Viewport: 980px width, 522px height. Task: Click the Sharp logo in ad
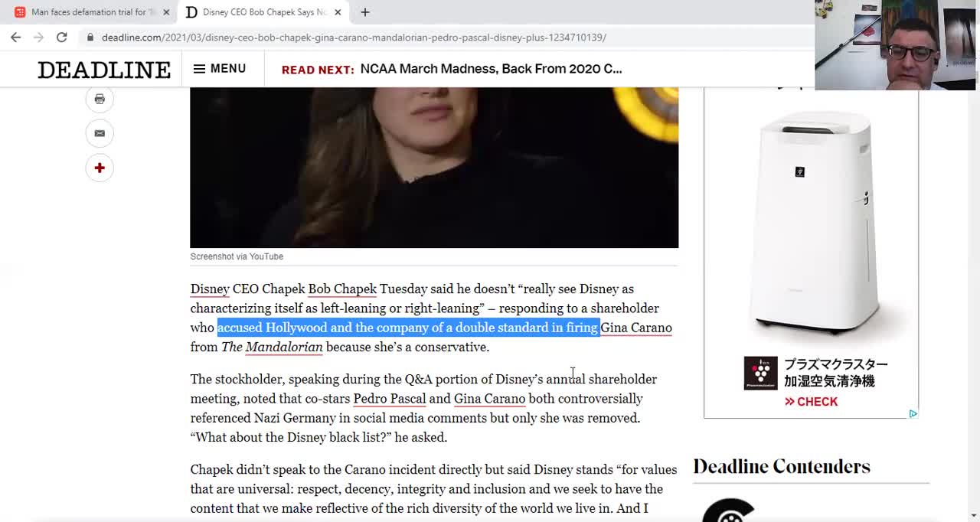[760, 373]
